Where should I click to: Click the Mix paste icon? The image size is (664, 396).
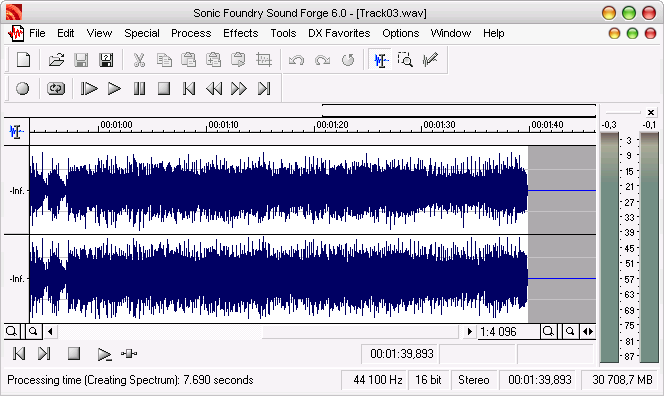(x=213, y=60)
